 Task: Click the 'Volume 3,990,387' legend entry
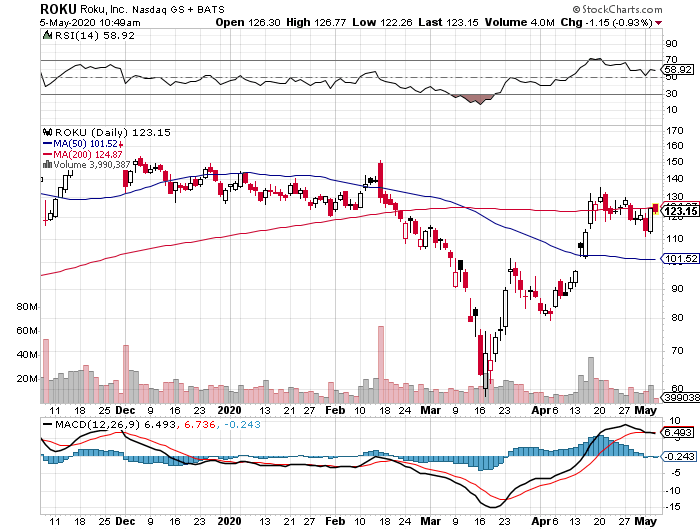92,165
